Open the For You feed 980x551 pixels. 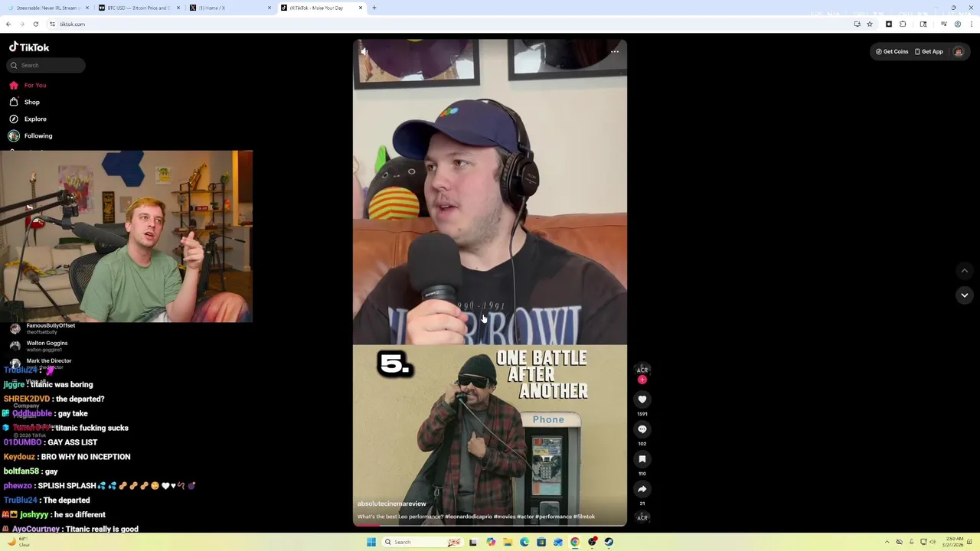click(28, 85)
